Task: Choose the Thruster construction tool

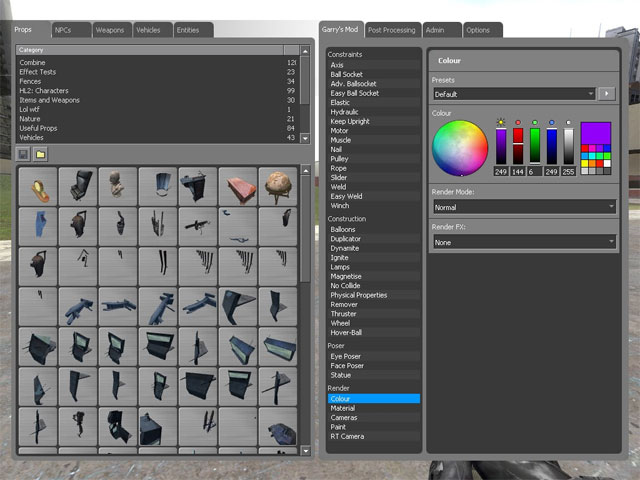Action: (x=343, y=314)
